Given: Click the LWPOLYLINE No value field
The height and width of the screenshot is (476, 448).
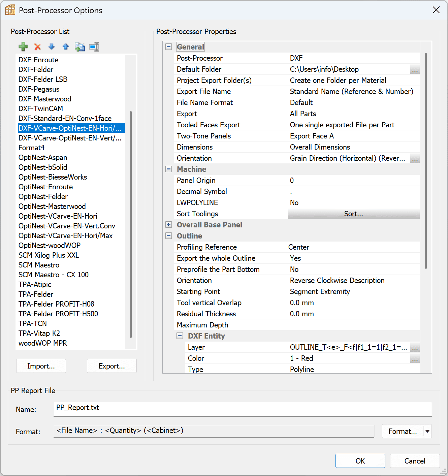Looking at the screenshot, I should click(x=353, y=203).
